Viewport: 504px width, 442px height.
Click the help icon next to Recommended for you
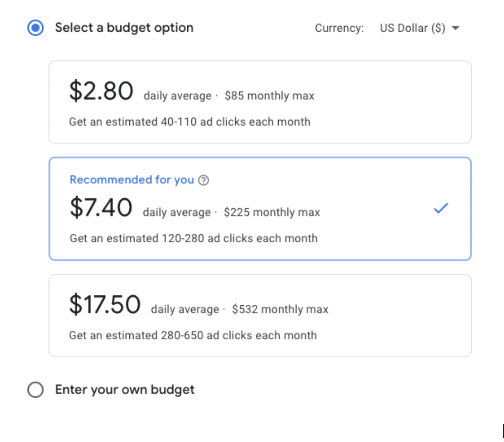coord(204,180)
